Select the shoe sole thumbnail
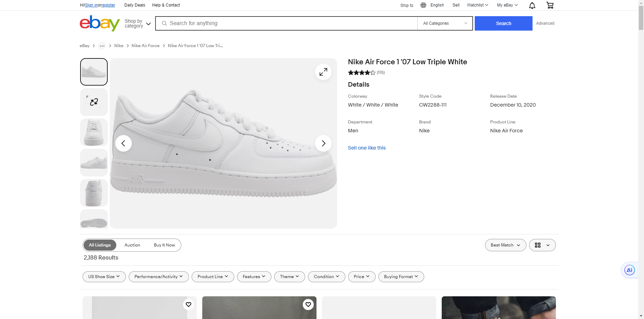 (94, 220)
